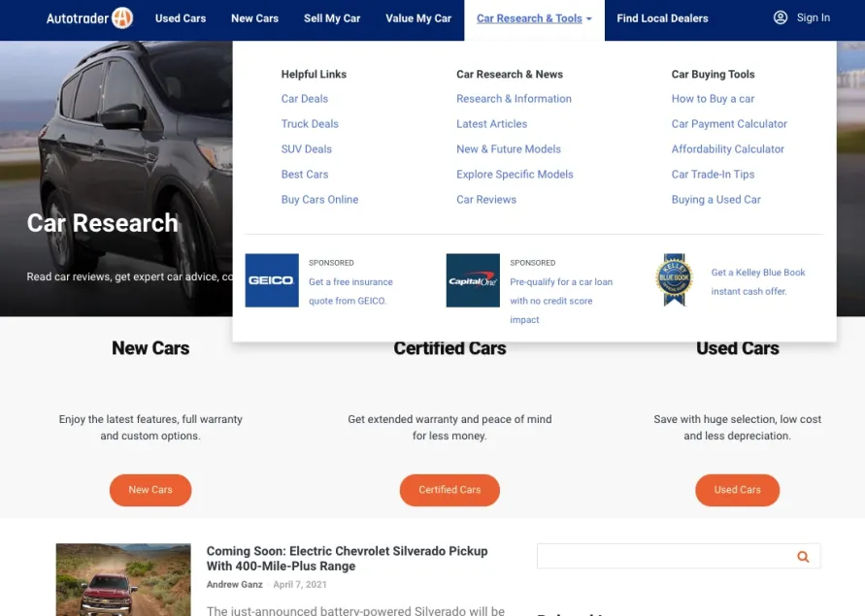Open the Car Payment Calculator link
865x616 pixels.
coord(729,124)
